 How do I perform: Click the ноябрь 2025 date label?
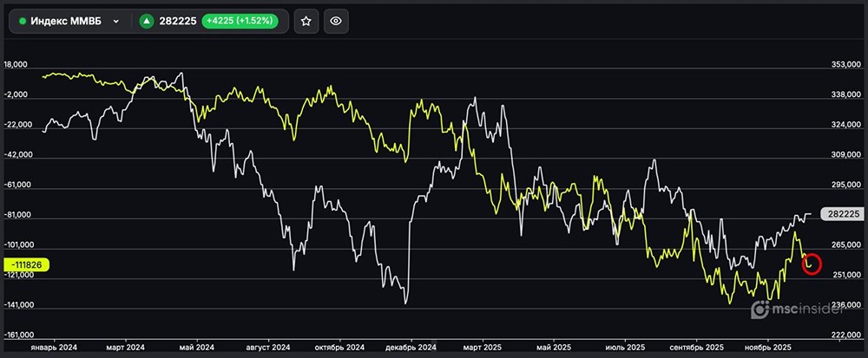(768, 347)
